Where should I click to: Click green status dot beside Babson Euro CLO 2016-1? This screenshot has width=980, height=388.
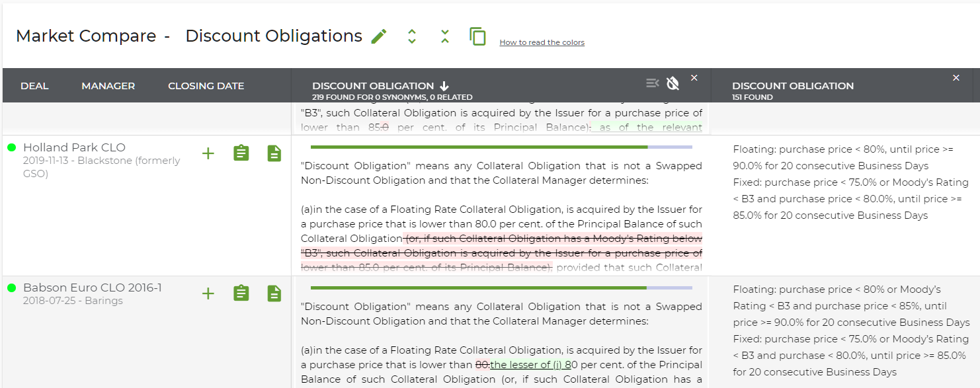click(x=11, y=288)
